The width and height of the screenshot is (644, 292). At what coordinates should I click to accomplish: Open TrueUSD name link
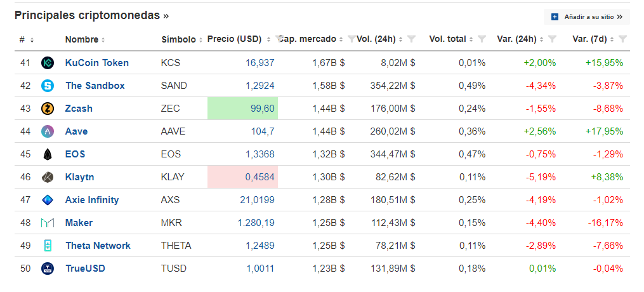[x=85, y=269]
